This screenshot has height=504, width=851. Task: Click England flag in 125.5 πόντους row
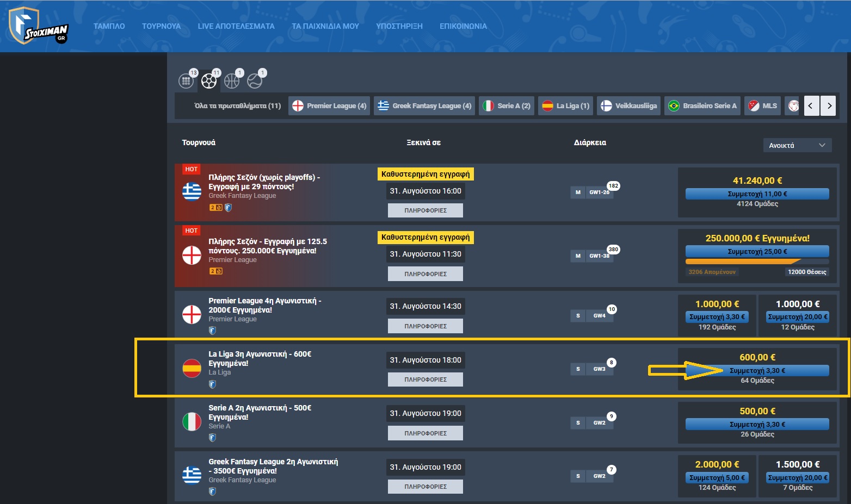point(192,255)
